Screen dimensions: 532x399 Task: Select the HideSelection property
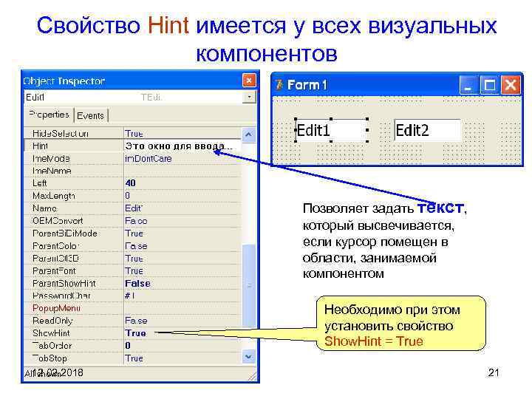pyautogui.click(x=60, y=134)
